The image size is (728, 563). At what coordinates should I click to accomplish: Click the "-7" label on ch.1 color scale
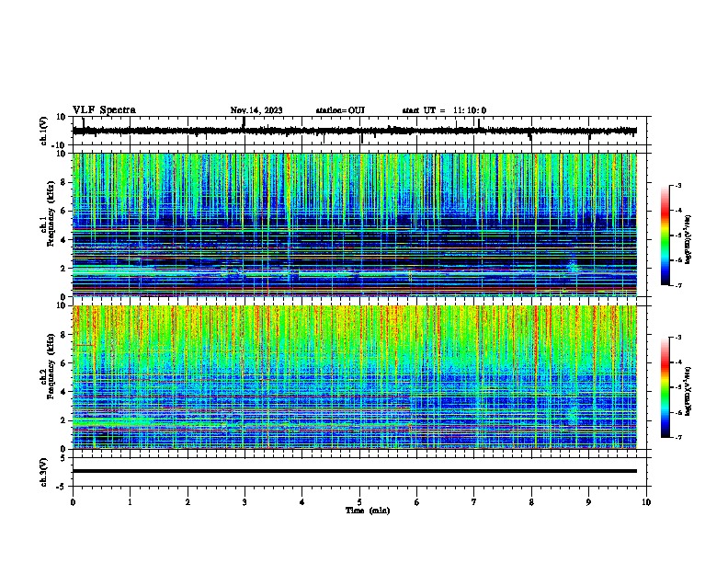pyautogui.click(x=678, y=286)
